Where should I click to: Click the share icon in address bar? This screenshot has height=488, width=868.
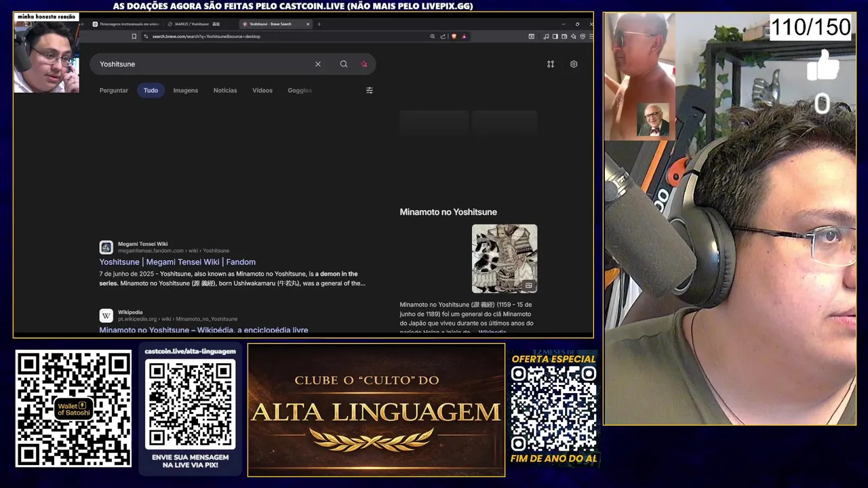point(443,37)
